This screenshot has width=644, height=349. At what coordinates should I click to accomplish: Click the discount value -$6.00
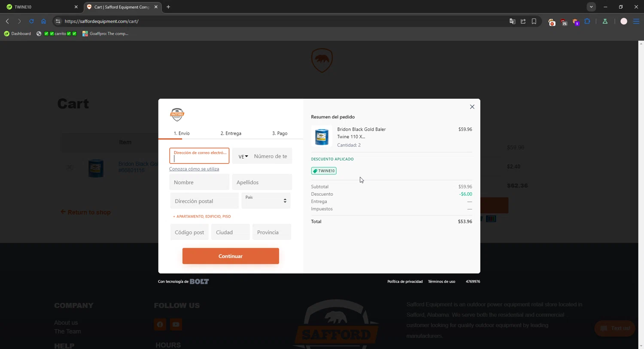coord(465,194)
